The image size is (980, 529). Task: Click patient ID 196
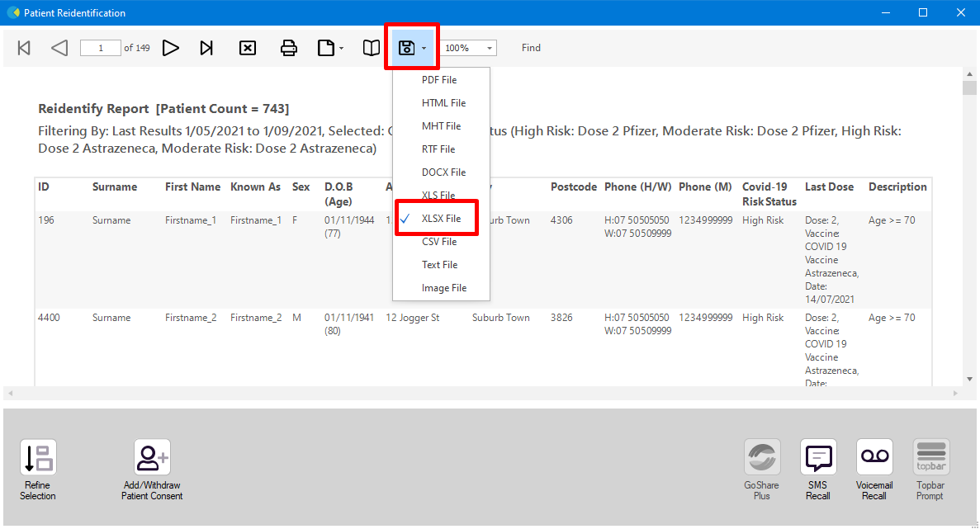pos(46,220)
